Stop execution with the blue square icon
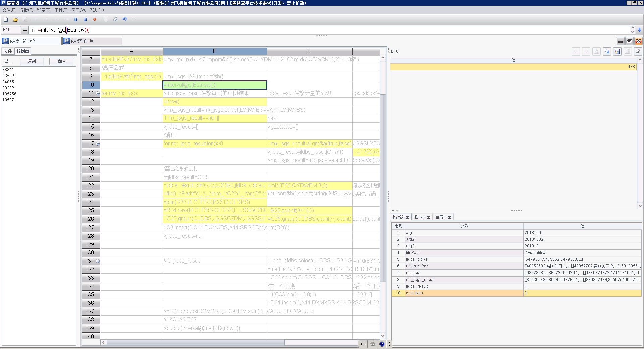644x349 pixels. pyautogui.click(x=85, y=19)
